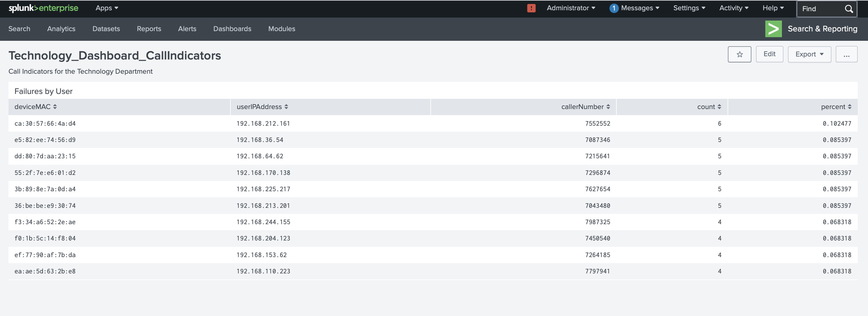
Task: Open the Apps dropdown menu
Action: (107, 8)
